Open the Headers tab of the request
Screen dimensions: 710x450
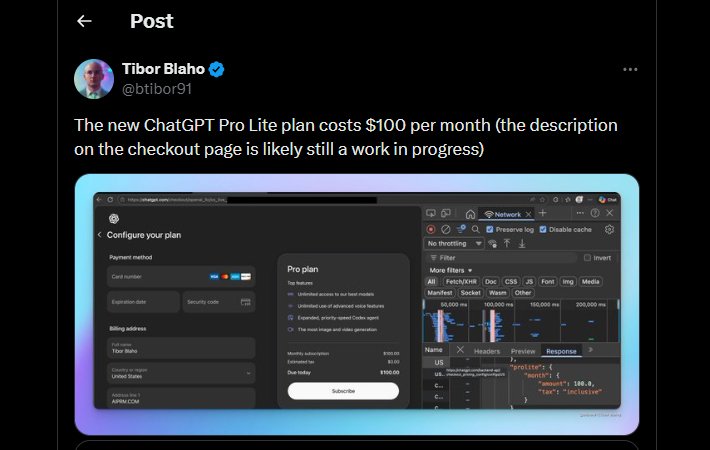pyautogui.click(x=487, y=351)
